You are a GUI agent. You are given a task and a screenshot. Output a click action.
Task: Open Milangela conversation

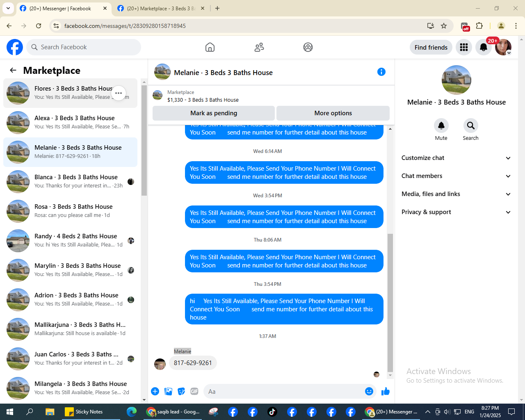pos(71,388)
